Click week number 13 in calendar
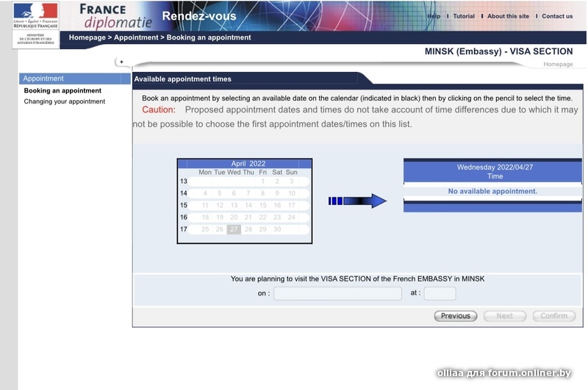This screenshot has width=588, height=390. tap(183, 181)
